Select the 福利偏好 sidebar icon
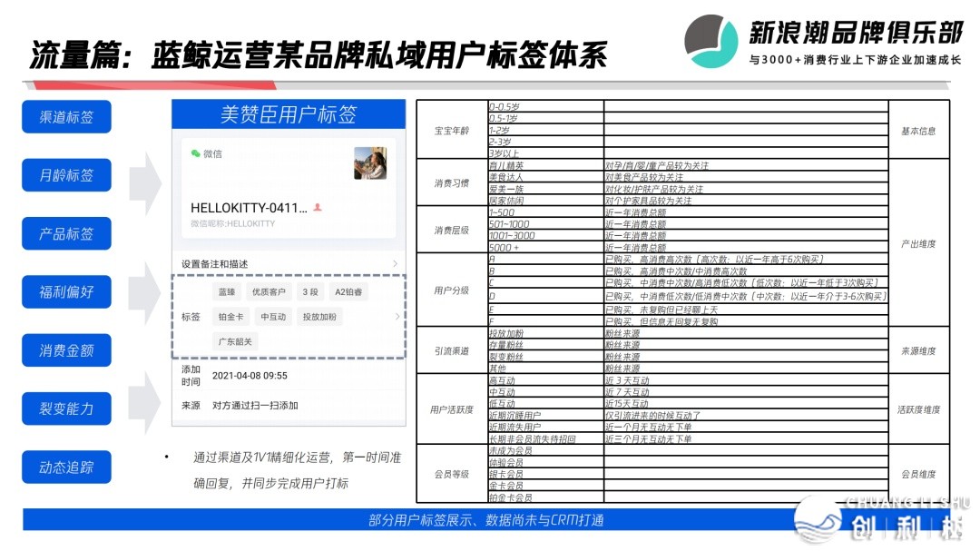Viewport: 980px width, 551px height. 65,291
